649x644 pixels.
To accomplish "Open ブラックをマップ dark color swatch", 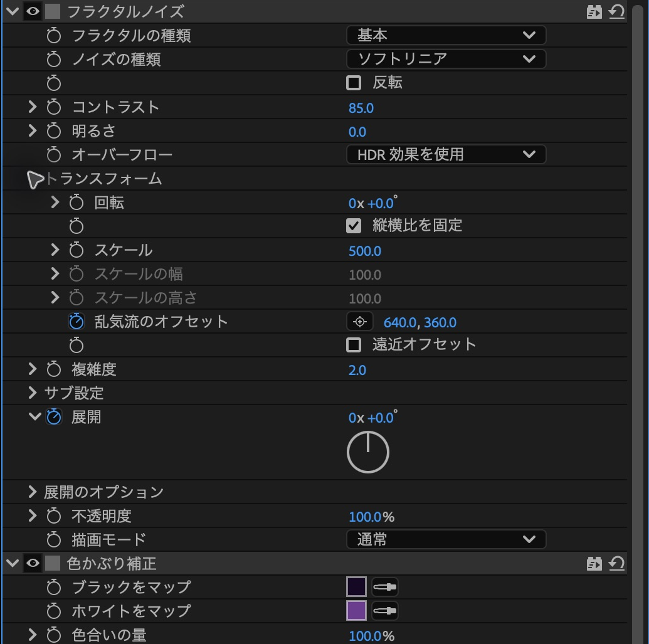I will [356, 587].
